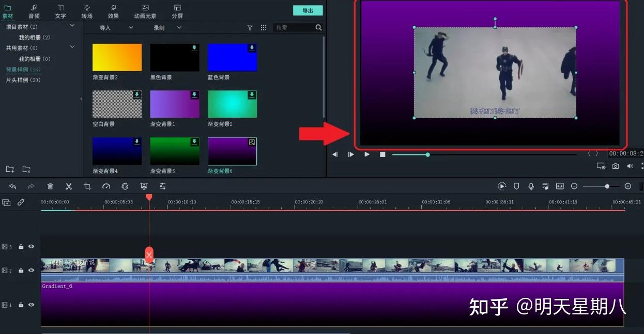Image resolution: width=644 pixels, height=334 pixels.
Task: Play the preview video
Action: tap(367, 154)
